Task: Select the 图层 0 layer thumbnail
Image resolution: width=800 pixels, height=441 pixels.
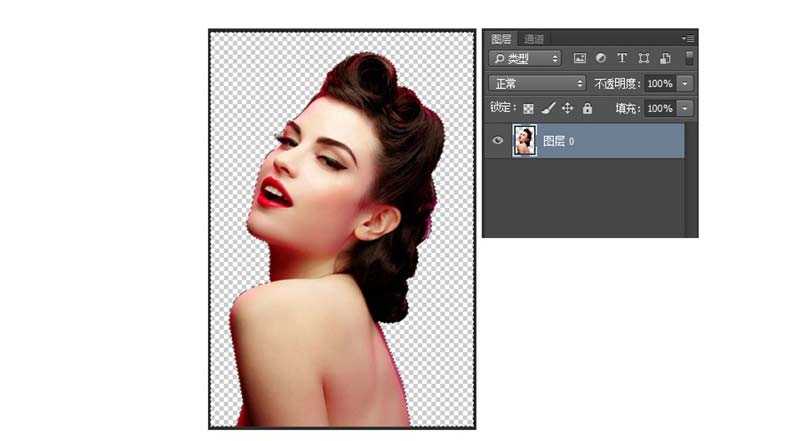Action: pos(524,140)
